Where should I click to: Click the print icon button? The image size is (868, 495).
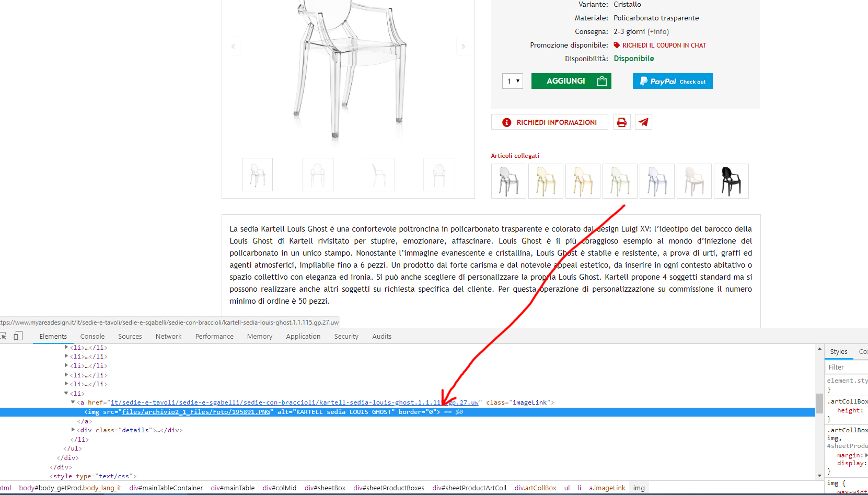[622, 122]
